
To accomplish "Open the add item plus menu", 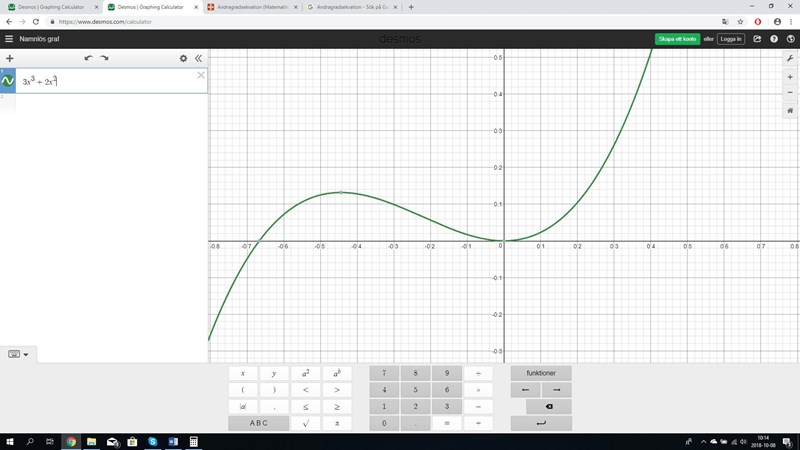I will (10, 58).
